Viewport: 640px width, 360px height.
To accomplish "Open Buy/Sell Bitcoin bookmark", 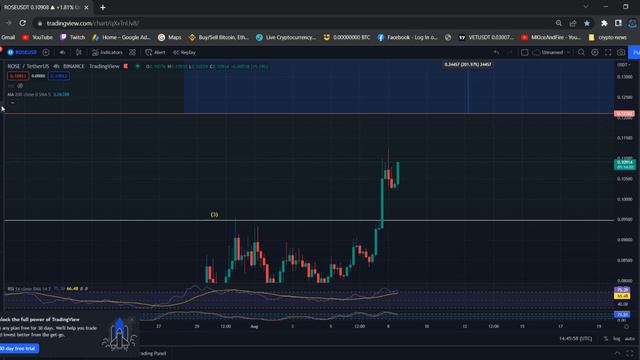I will 219,37.
